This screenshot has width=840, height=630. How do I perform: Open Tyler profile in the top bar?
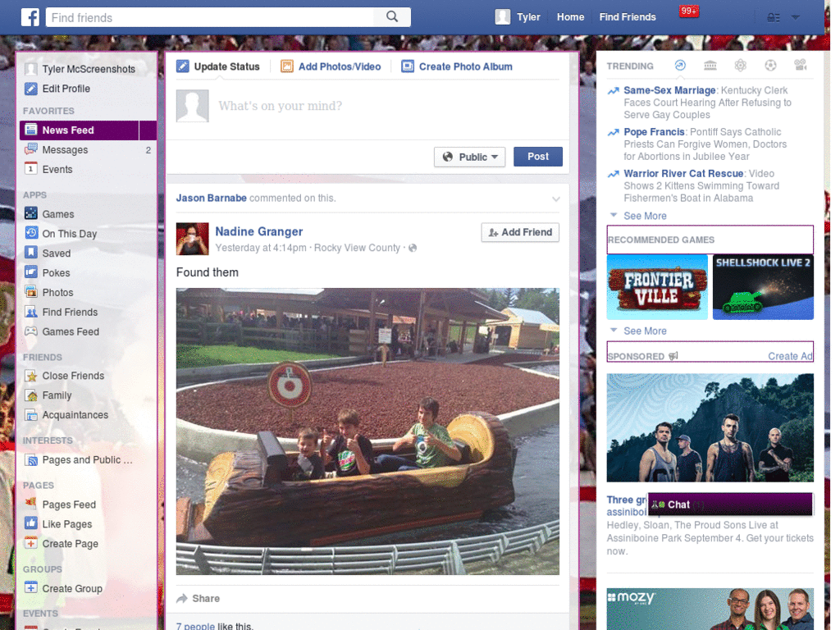518,17
